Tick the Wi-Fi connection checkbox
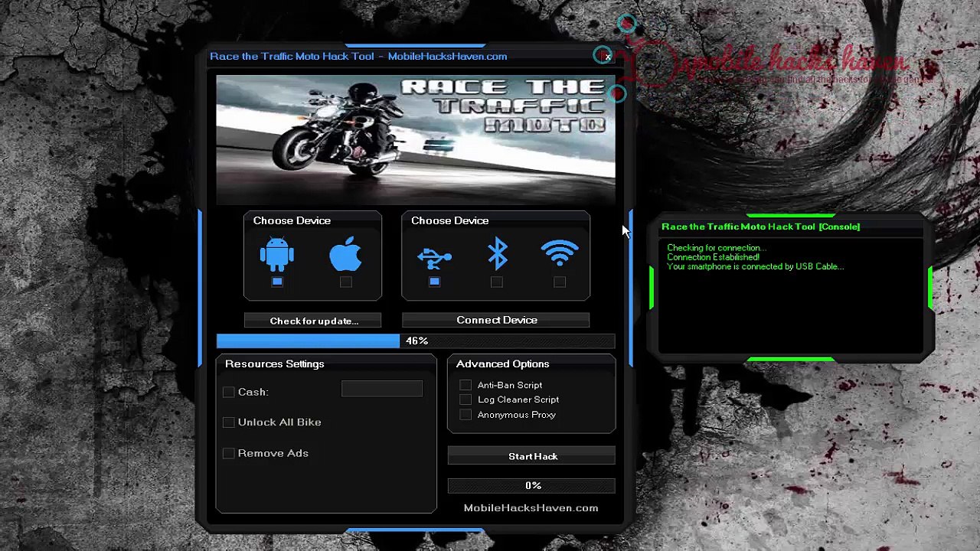The height and width of the screenshot is (551, 980). pyautogui.click(x=560, y=282)
